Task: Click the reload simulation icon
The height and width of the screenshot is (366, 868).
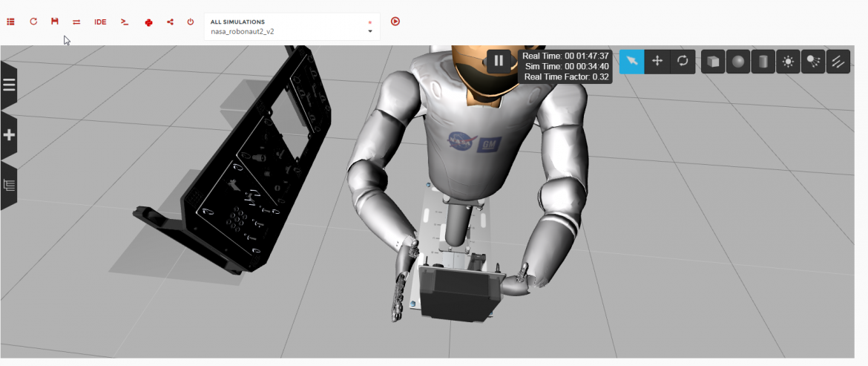Action: click(33, 22)
